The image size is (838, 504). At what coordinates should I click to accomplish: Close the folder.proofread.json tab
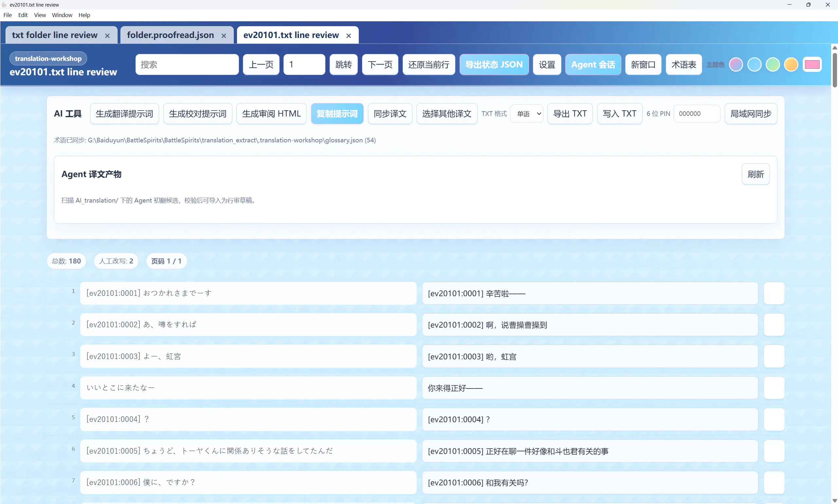(x=224, y=36)
